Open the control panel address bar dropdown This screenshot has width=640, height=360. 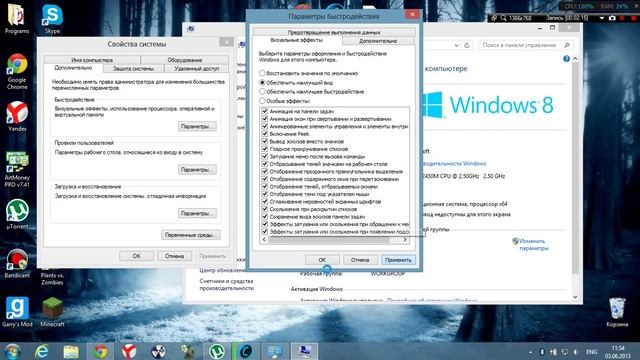[x=456, y=45]
